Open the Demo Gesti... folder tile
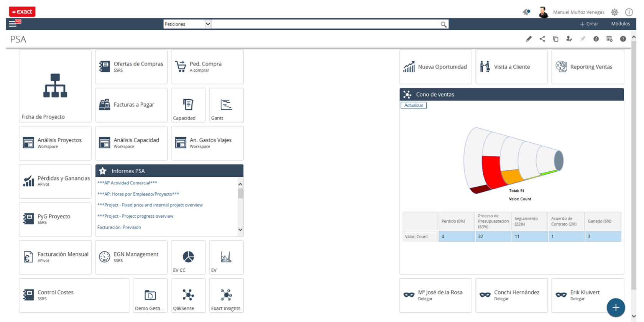The height and width of the screenshot is (322, 644). (150, 295)
